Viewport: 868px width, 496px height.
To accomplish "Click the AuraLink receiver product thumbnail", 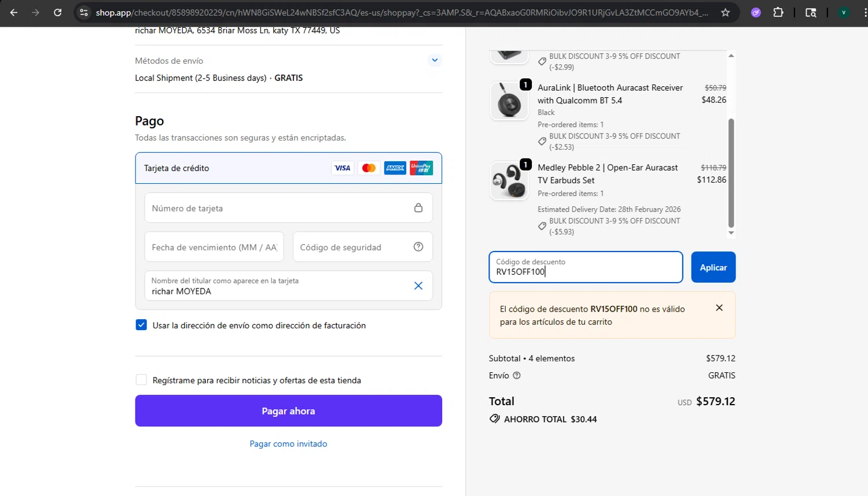I will tap(509, 101).
